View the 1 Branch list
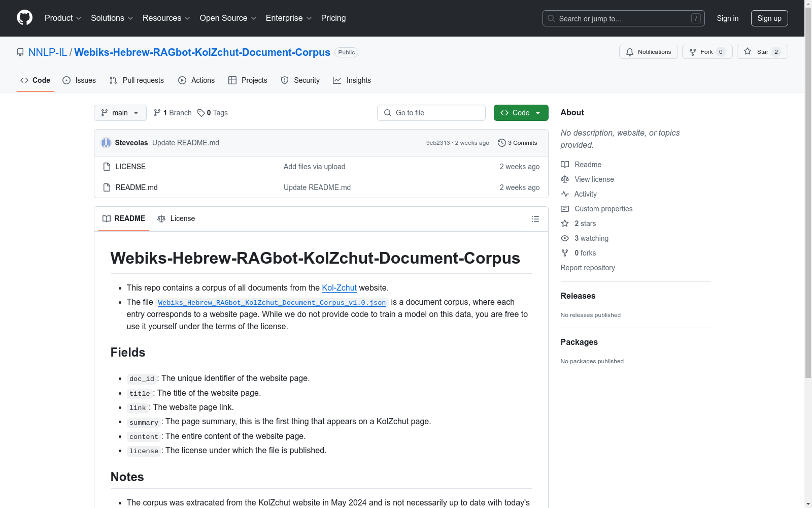This screenshot has height=508, width=812. point(173,113)
